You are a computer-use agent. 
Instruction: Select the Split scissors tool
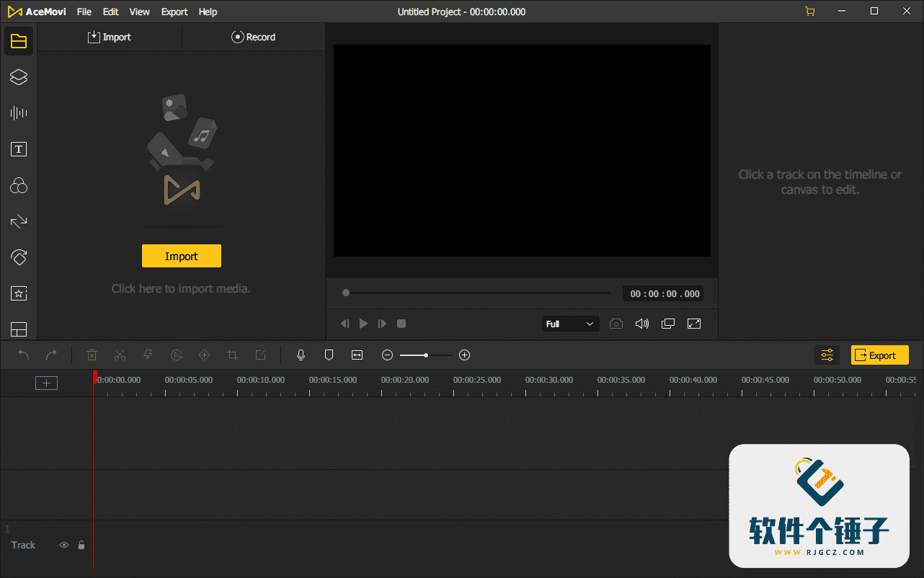(120, 355)
